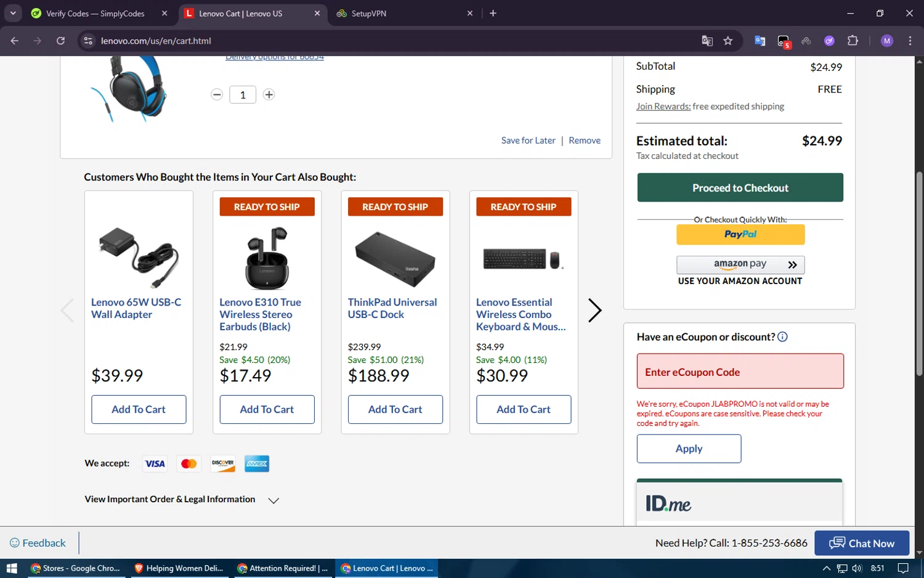Viewport: 924px width, 578px height.
Task: Click the USB-C dock product image
Action: 395,259
